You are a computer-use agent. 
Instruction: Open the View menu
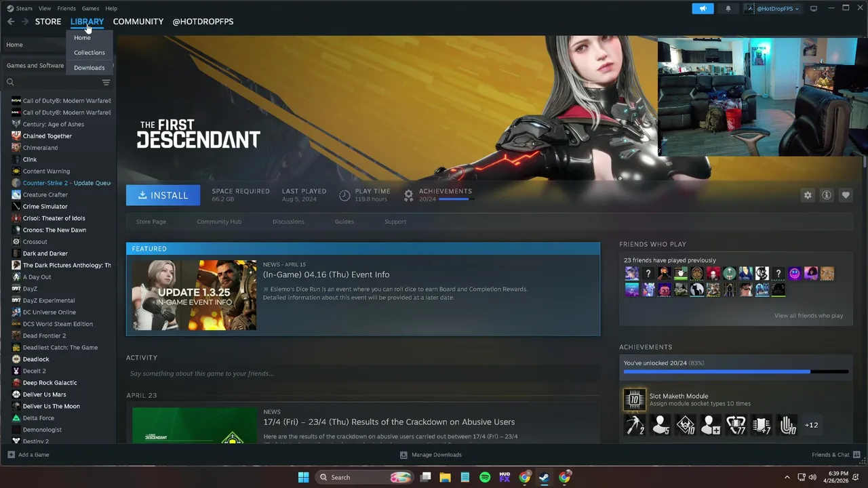point(45,8)
